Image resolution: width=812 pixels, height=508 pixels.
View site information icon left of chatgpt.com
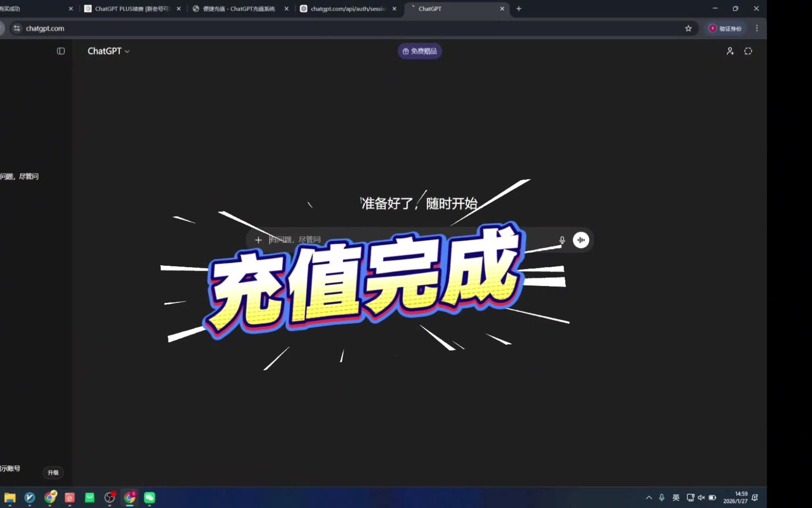pyautogui.click(x=17, y=28)
